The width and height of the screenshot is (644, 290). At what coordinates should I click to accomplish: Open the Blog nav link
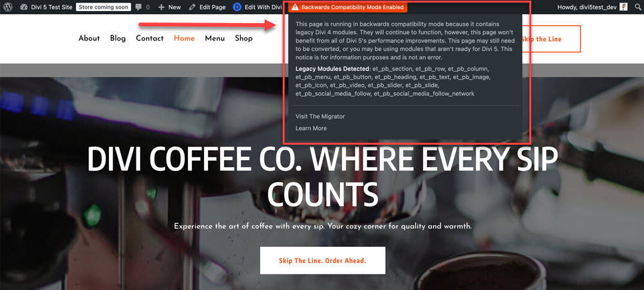click(118, 38)
